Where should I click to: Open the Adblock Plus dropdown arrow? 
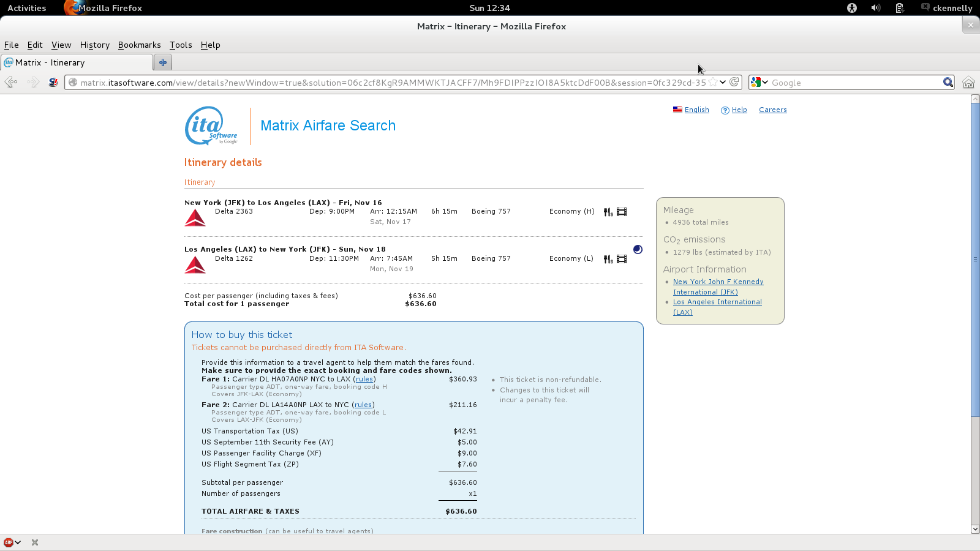pos(18,542)
